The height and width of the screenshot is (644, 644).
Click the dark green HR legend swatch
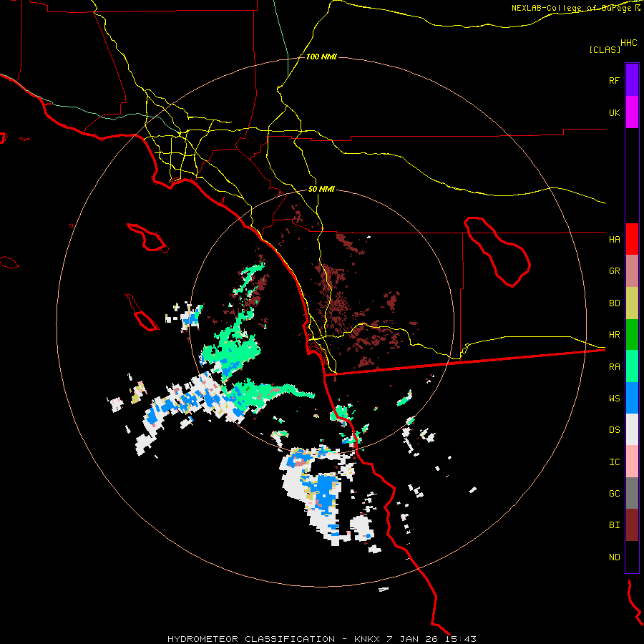point(632,335)
